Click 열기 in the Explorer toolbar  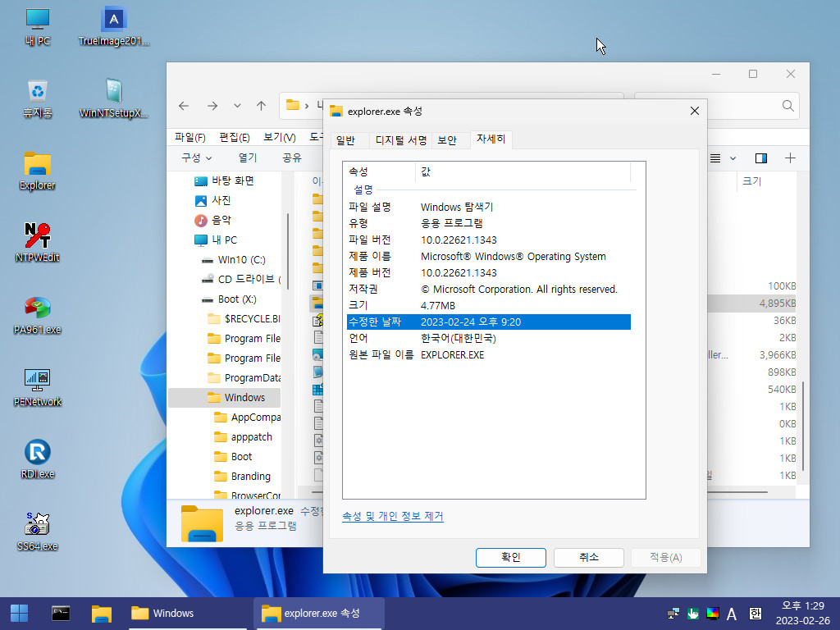click(248, 158)
